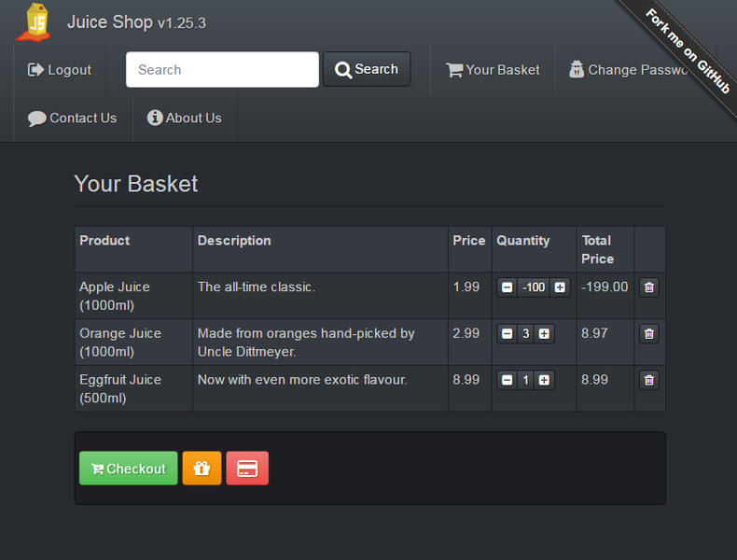This screenshot has width=737, height=560.
Task: Increase Apple Juice quantity with plus
Action: click(560, 287)
